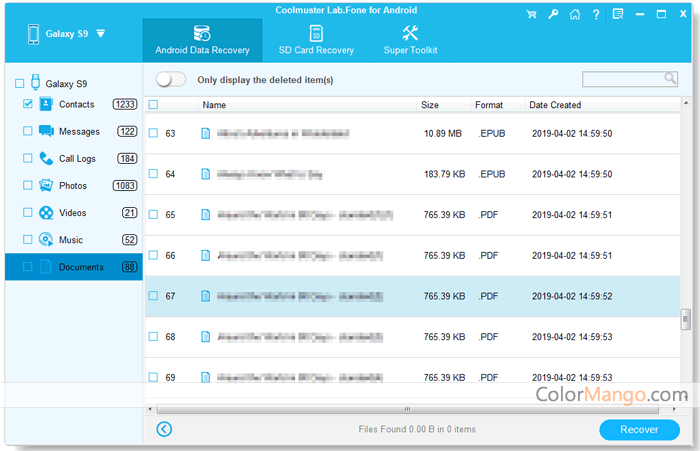Viewport: 700px width, 451px height.
Task: Uncheck the Contacts checkbox
Action: click(27, 104)
